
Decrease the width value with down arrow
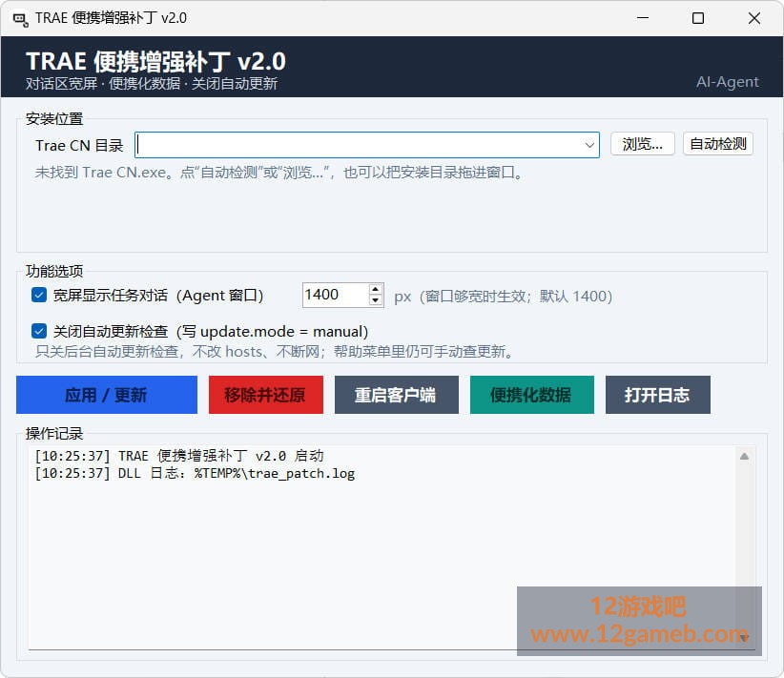click(375, 300)
